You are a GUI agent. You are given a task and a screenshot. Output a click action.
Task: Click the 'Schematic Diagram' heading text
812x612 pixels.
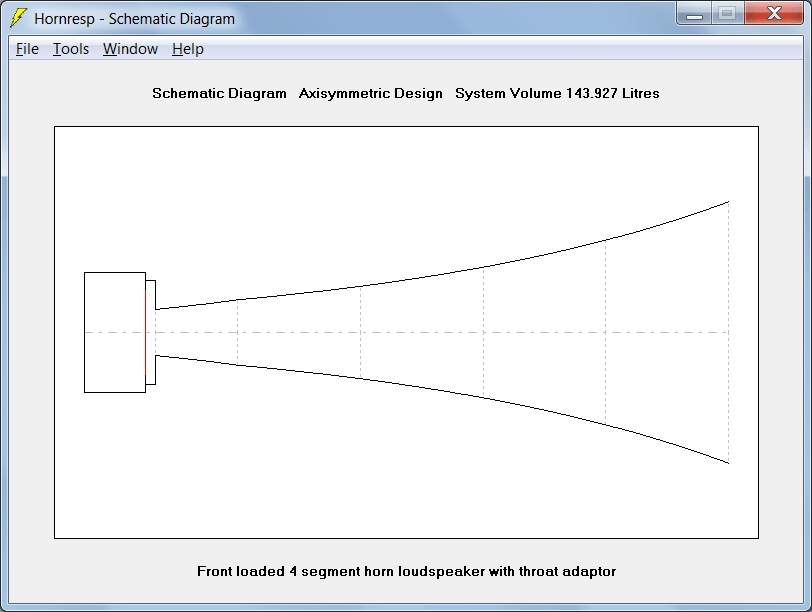[219, 93]
